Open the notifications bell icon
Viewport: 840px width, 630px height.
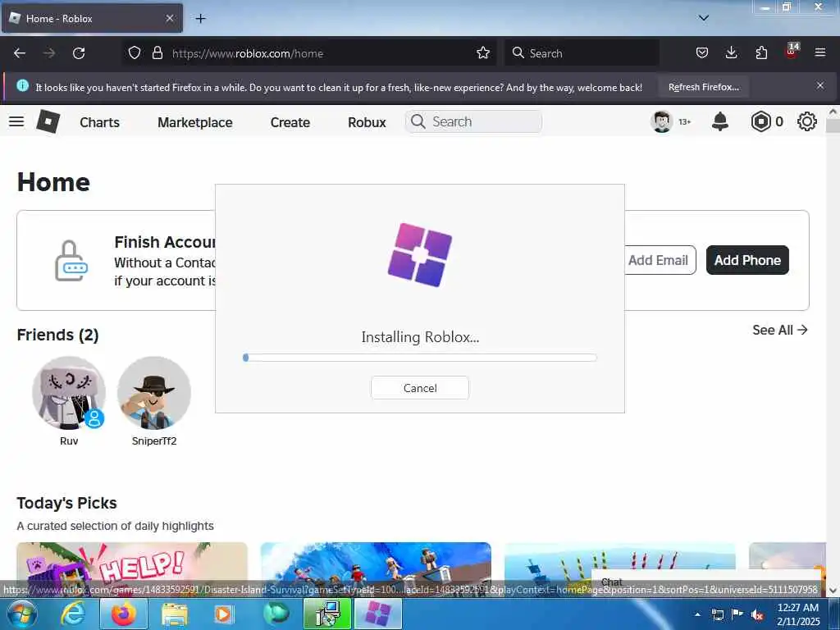pyautogui.click(x=720, y=121)
